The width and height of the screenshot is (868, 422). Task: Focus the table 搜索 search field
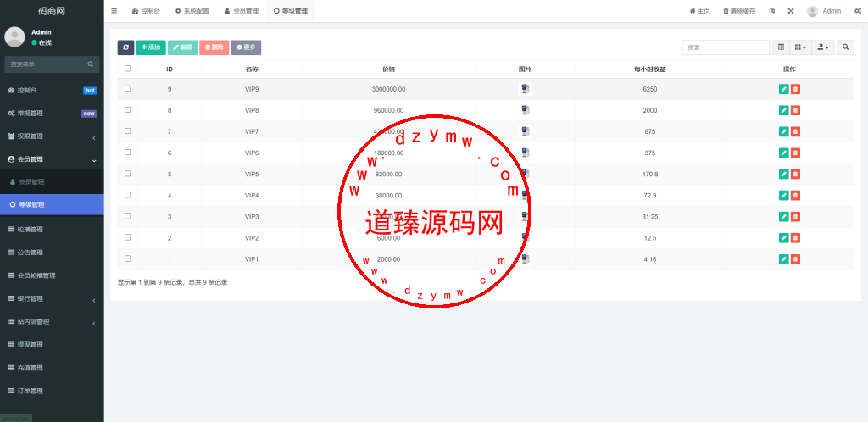(726, 47)
